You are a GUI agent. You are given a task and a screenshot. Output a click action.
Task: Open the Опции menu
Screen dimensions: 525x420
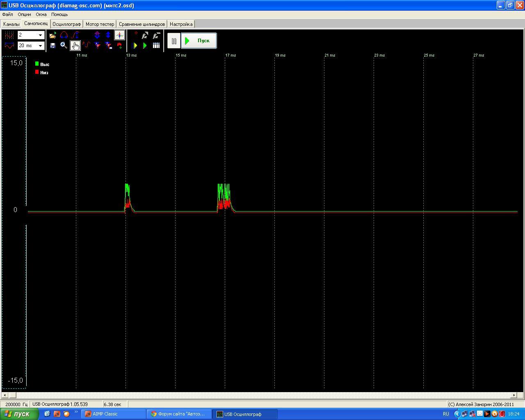click(24, 14)
